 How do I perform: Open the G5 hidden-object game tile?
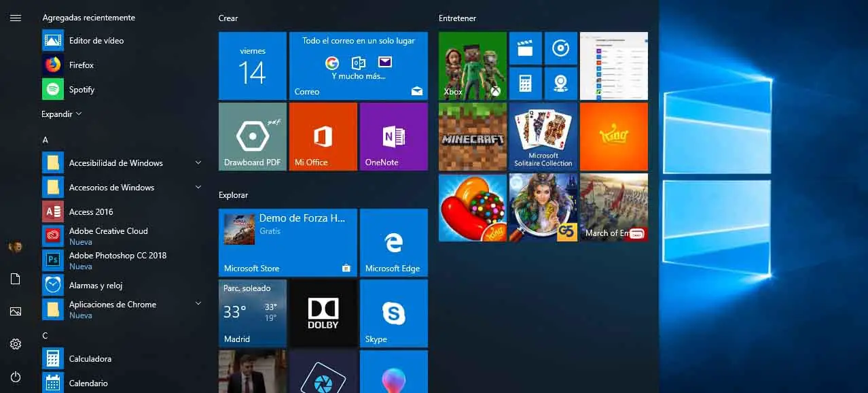coord(543,207)
